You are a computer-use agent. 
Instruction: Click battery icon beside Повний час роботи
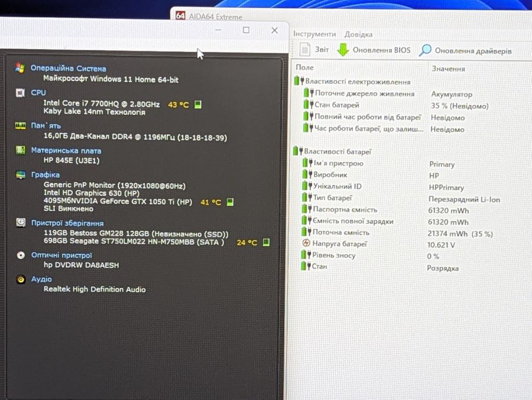coord(308,116)
